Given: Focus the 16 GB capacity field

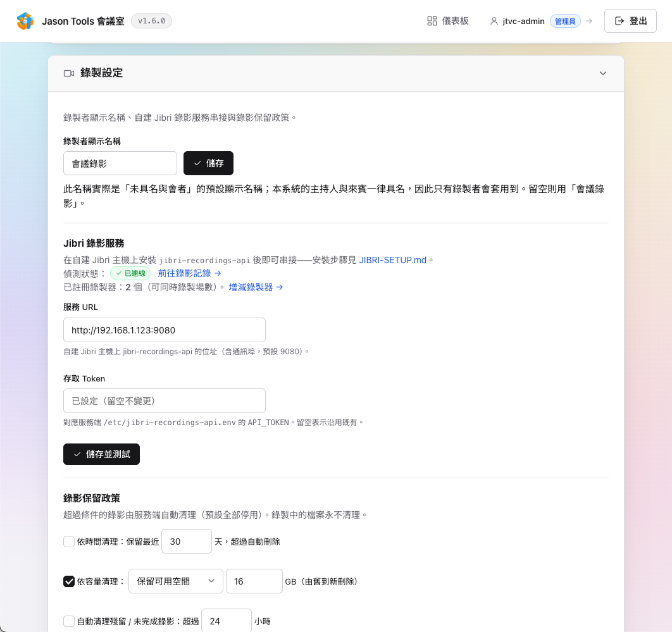Looking at the screenshot, I should 254,581.
